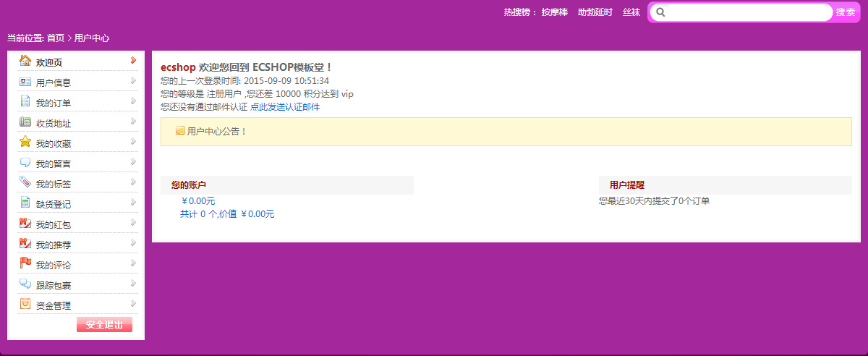Click 用户中心 in the breadcrumb

pos(92,38)
